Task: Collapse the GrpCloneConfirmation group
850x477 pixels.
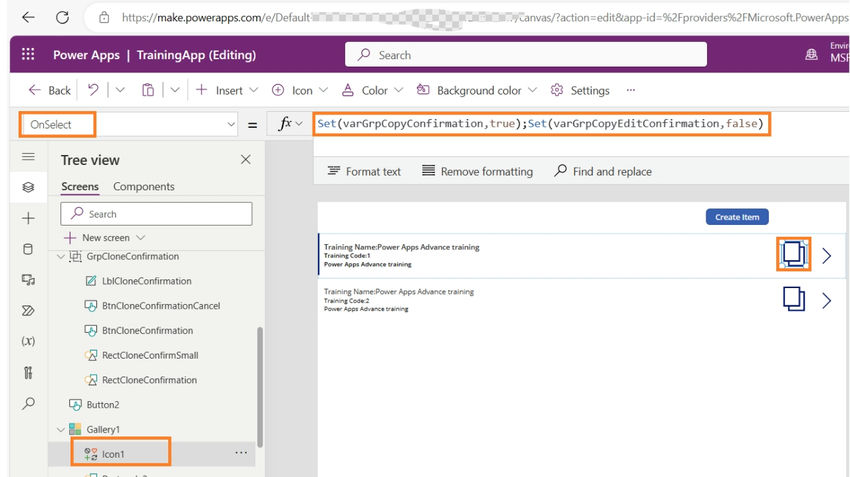Action: (x=61, y=256)
